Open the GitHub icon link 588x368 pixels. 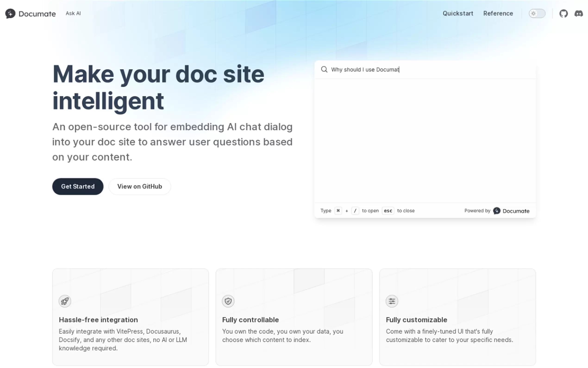coord(563,14)
